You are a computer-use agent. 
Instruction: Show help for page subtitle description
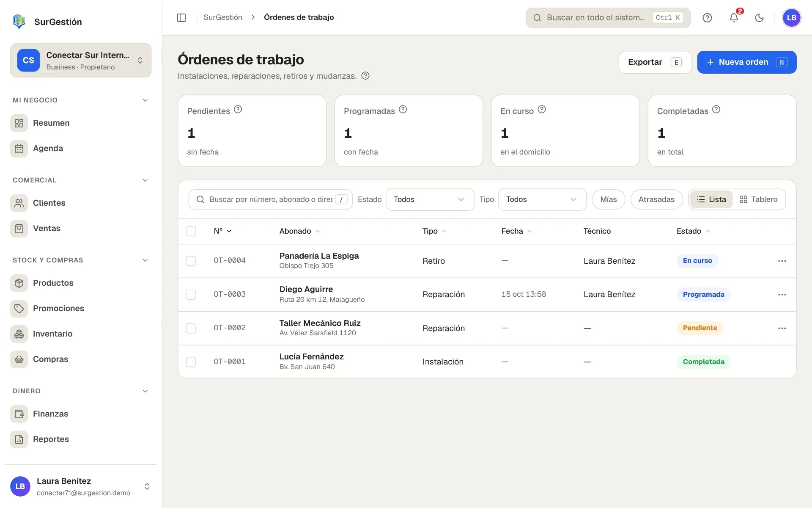(x=365, y=76)
